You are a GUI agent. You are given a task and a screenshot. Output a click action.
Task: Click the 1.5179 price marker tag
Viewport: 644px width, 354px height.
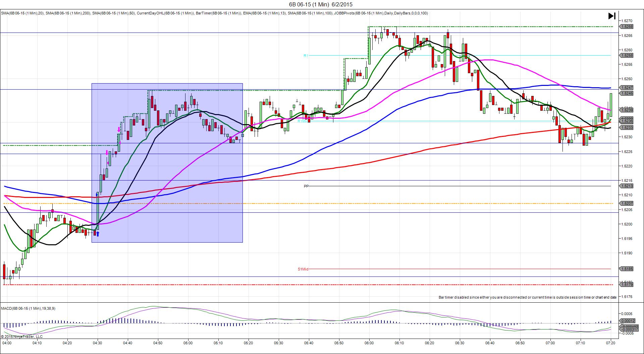(627, 285)
